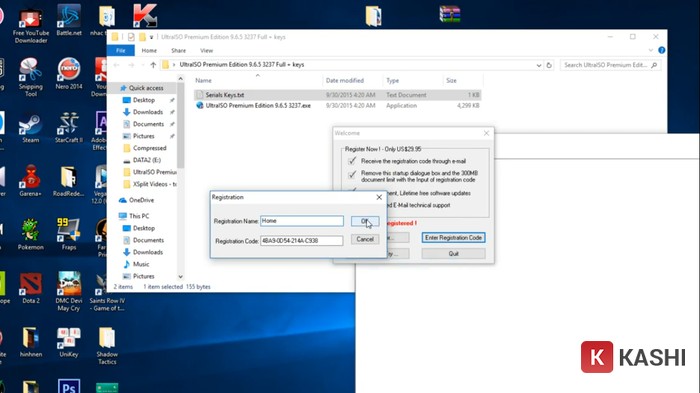Expand the ribbon chevron in Explorer
Image resolution: width=700 pixels, height=393 pixels.
[650, 50]
